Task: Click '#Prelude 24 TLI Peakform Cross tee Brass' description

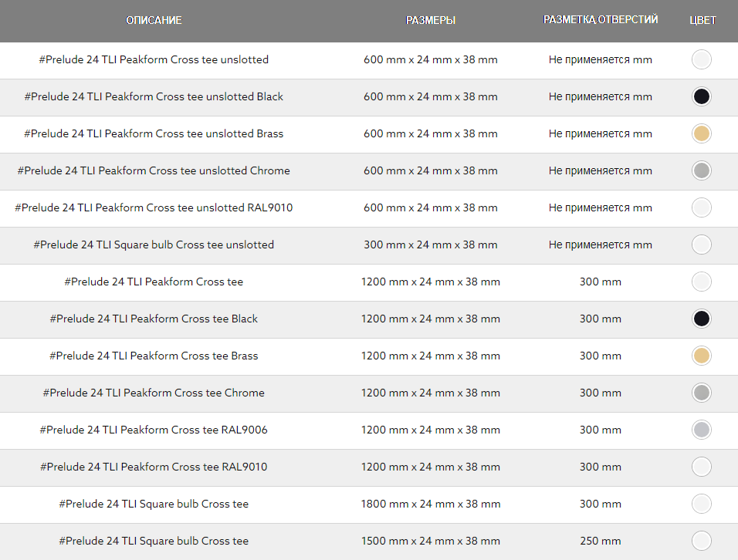Action: click(154, 356)
